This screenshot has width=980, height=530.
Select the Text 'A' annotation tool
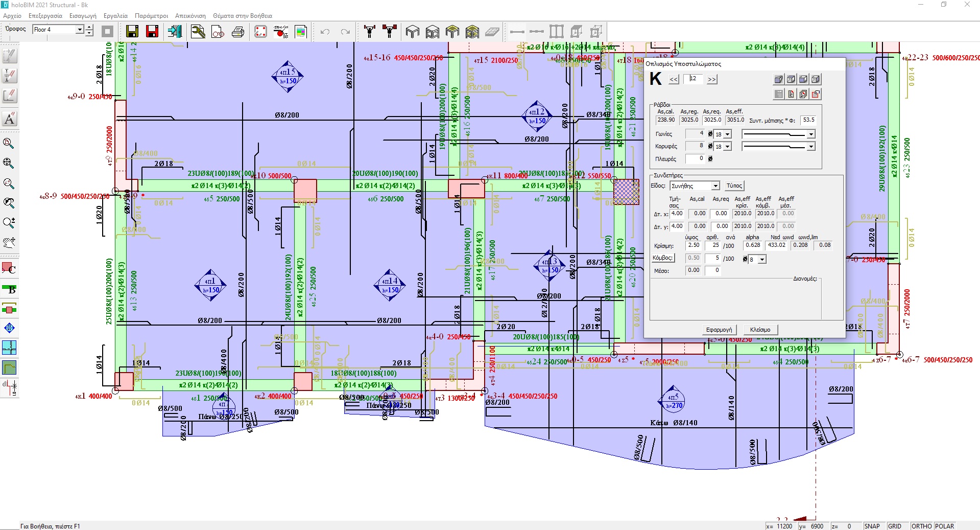(10, 119)
